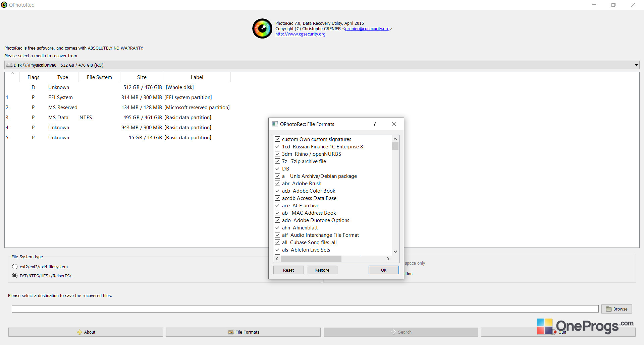Click the File Formats dialog help question mark

coord(375,124)
